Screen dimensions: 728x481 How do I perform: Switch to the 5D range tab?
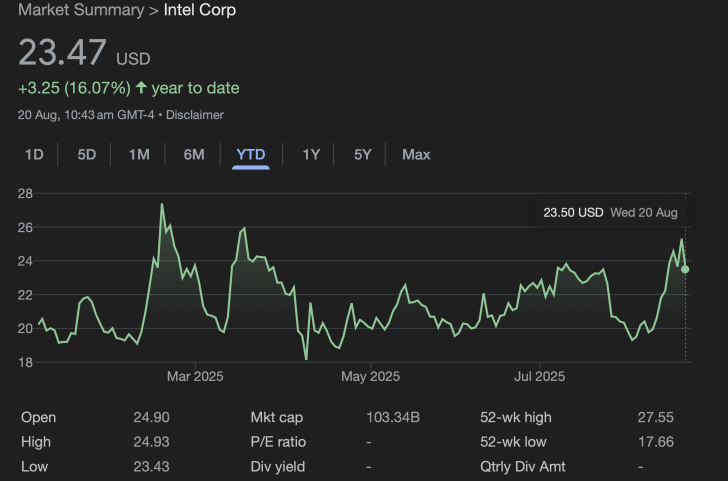[x=87, y=154]
